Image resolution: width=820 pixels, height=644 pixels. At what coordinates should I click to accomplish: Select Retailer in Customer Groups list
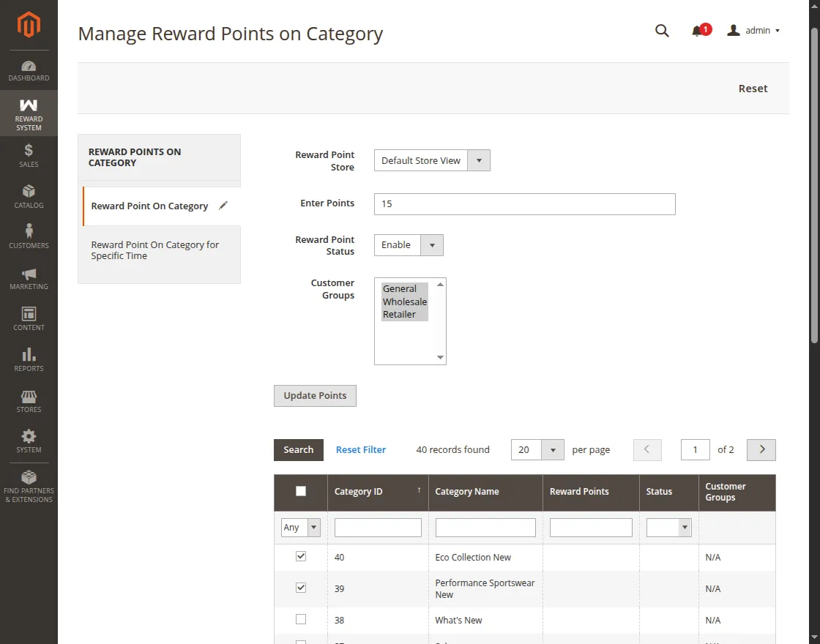[404, 314]
